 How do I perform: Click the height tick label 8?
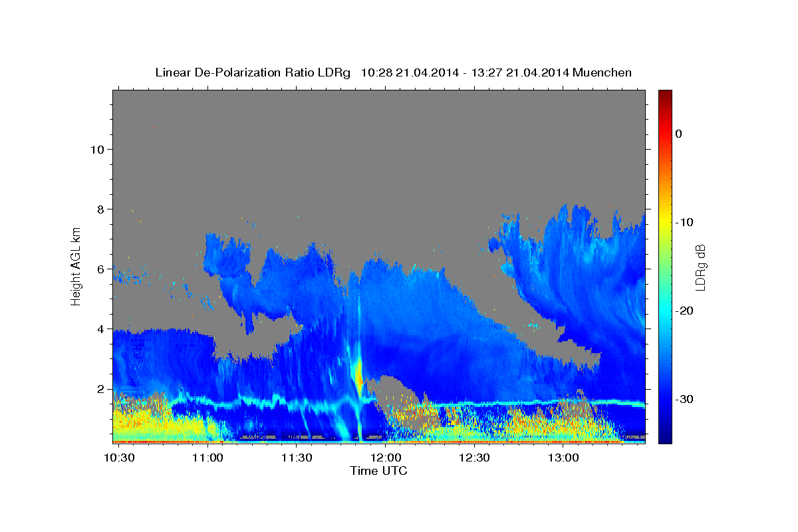click(x=102, y=209)
